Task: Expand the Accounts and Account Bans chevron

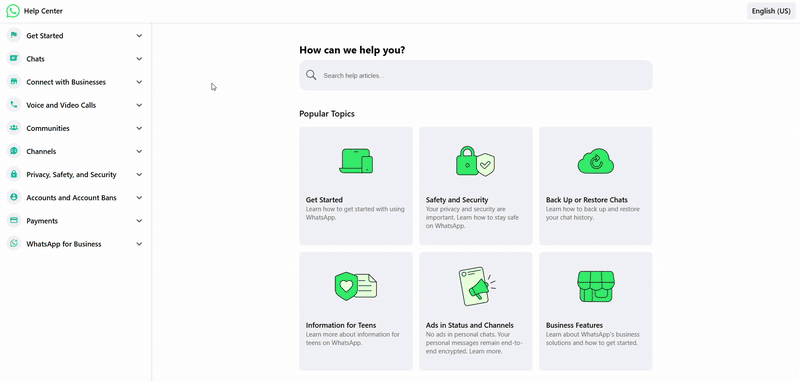Action: [139, 197]
